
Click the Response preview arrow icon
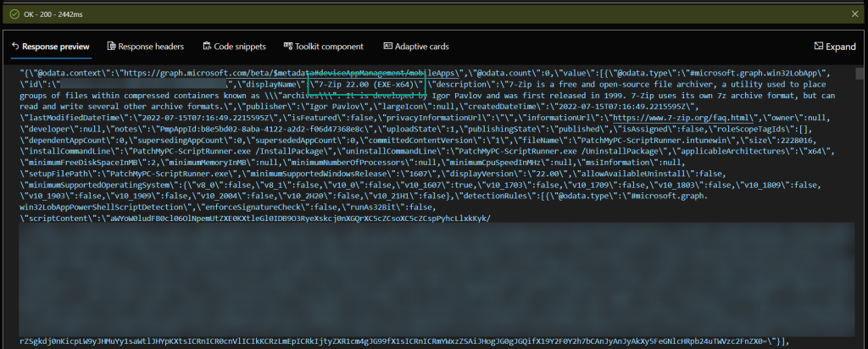tap(15, 47)
